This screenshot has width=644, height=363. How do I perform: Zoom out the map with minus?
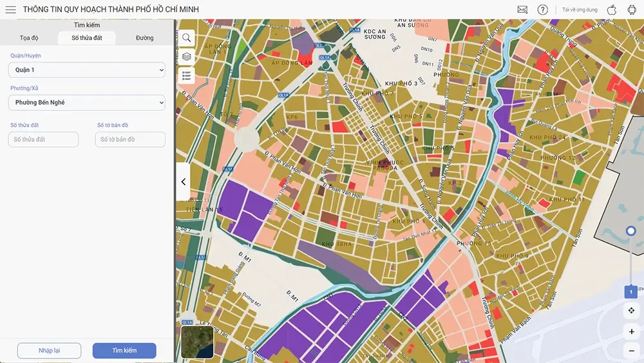click(x=631, y=351)
